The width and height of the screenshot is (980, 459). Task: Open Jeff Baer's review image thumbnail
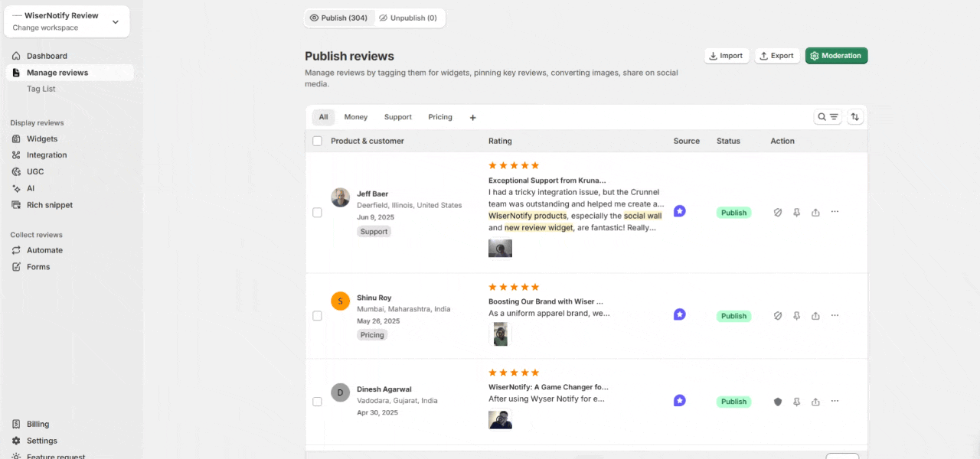click(x=500, y=248)
